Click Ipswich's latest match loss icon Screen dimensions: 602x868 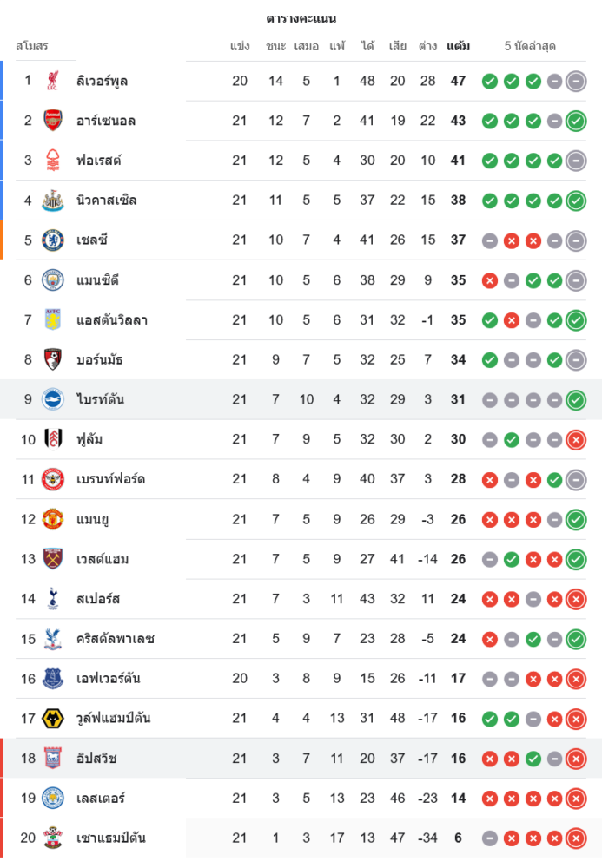click(575, 759)
